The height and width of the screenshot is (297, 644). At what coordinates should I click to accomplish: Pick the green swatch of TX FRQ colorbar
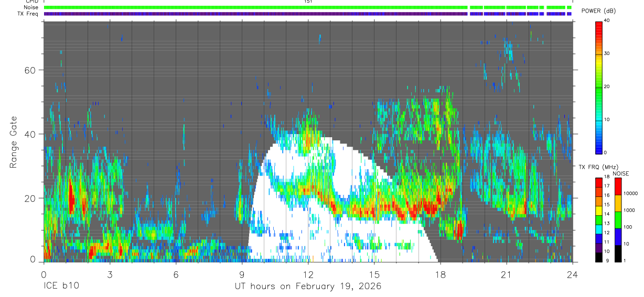(x=599, y=219)
